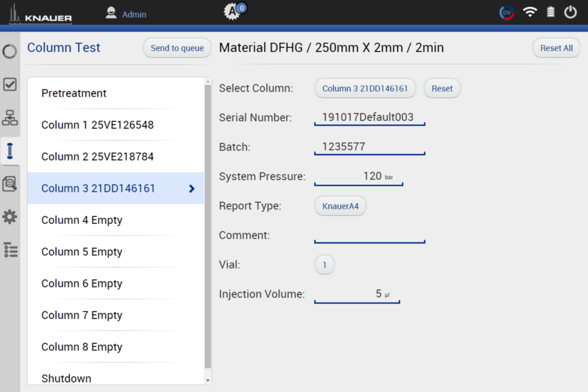Open the search report sidebar icon
Screen dimensions: 588x392
coord(10,184)
